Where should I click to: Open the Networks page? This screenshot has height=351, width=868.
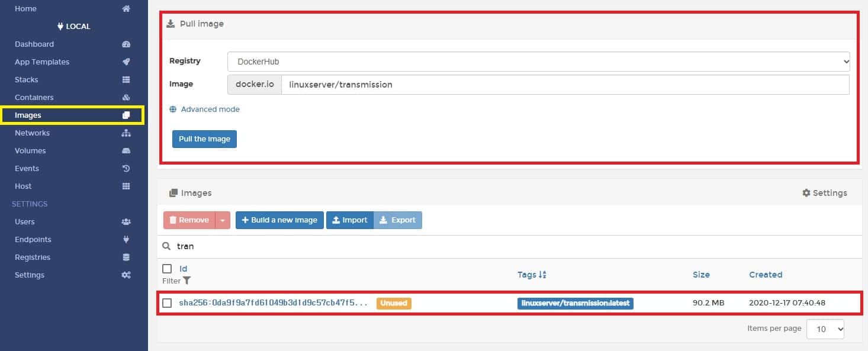click(33, 133)
